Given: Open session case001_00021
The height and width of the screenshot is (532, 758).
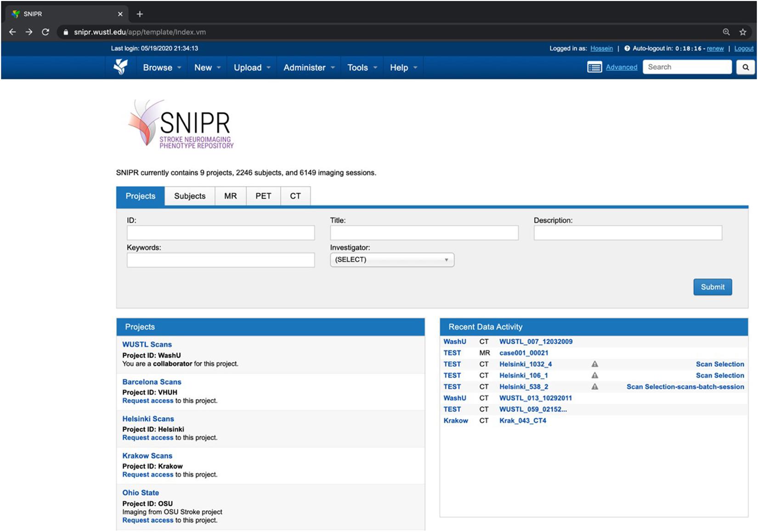Looking at the screenshot, I should pyautogui.click(x=524, y=353).
